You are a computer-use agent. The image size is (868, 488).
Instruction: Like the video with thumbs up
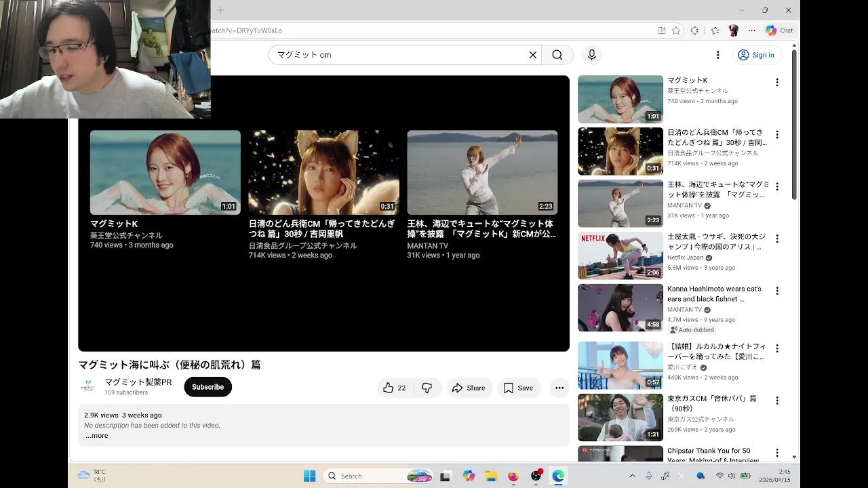[x=394, y=388]
